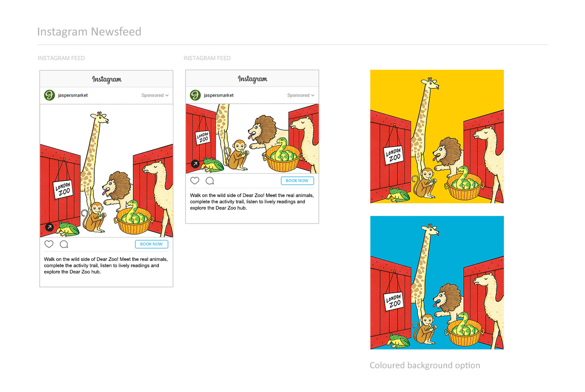Click the tall giraffe ad image in left post

107,171
